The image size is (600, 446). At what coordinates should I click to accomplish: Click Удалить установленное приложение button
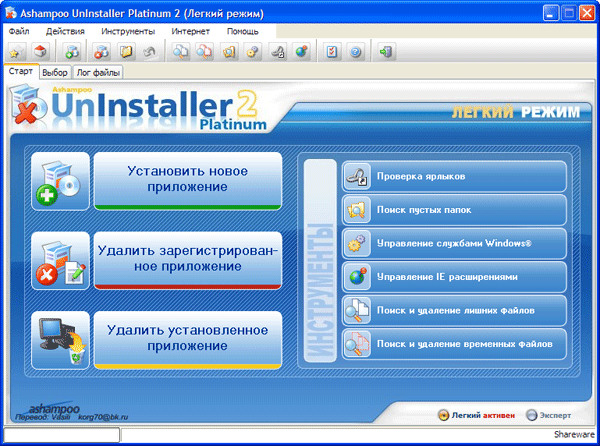tap(188, 340)
